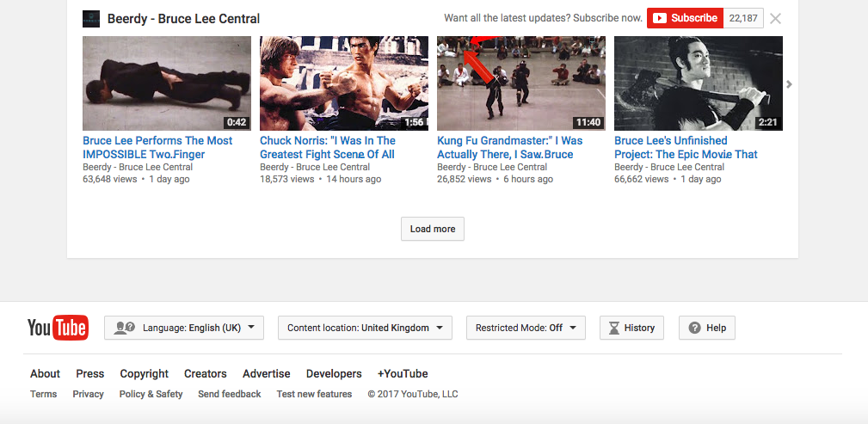The height and width of the screenshot is (424, 868).
Task: Open the About footer link
Action: point(45,373)
